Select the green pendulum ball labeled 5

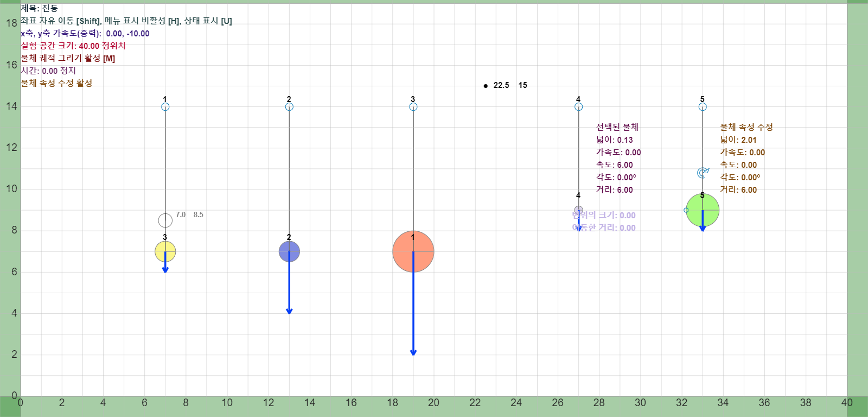pyautogui.click(x=703, y=210)
